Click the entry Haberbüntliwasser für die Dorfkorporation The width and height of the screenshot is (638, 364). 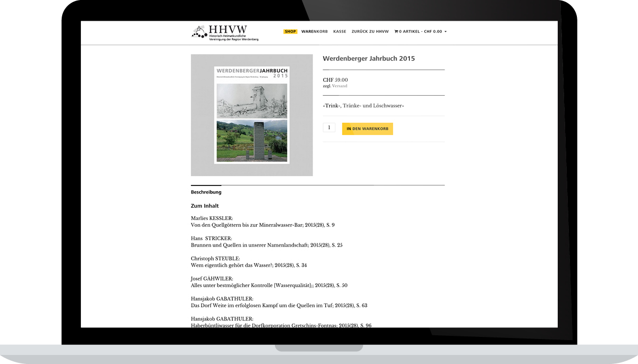tap(281, 325)
